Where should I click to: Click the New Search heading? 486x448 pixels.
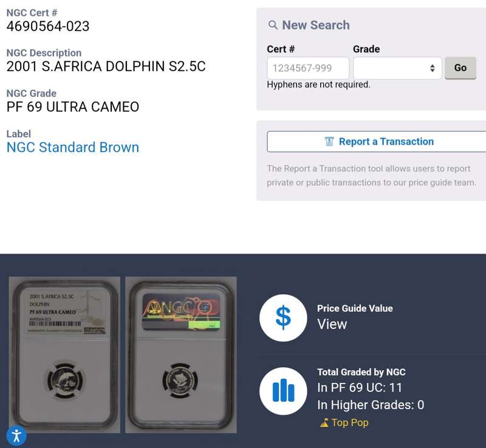coord(316,25)
